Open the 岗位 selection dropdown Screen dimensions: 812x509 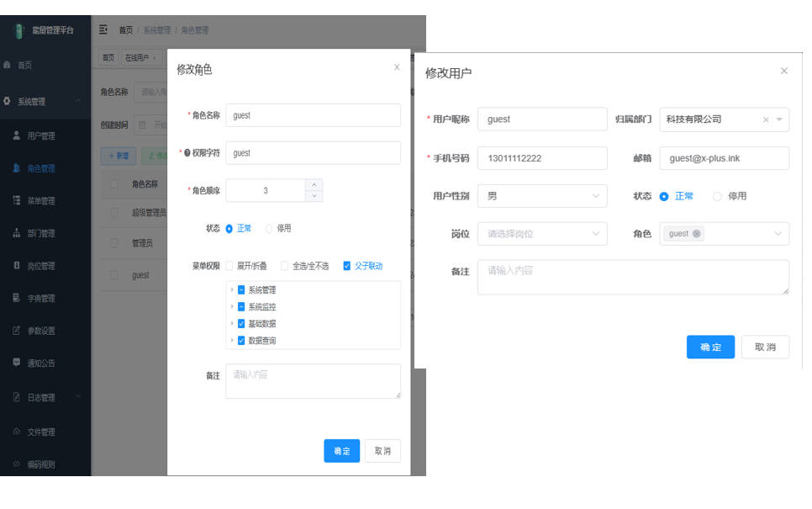pyautogui.click(x=541, y=234)
